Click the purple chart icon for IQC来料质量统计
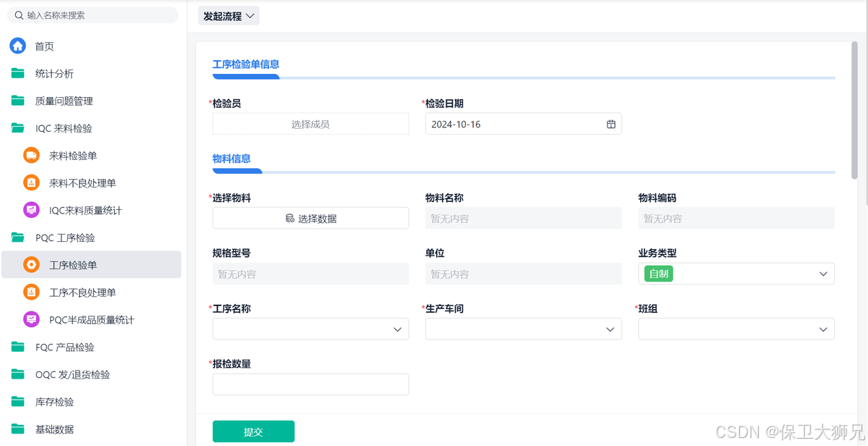 click(x=31, y=210)
